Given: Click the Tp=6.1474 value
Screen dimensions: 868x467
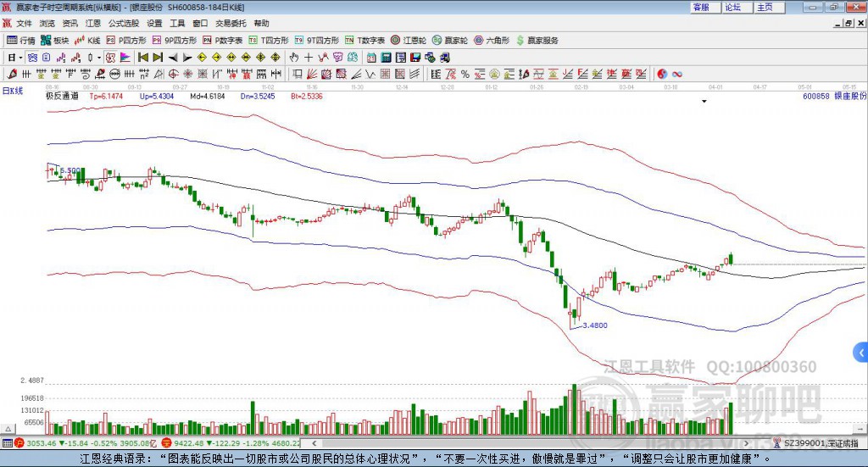Looking at the screenshot, I should point(106,97).
